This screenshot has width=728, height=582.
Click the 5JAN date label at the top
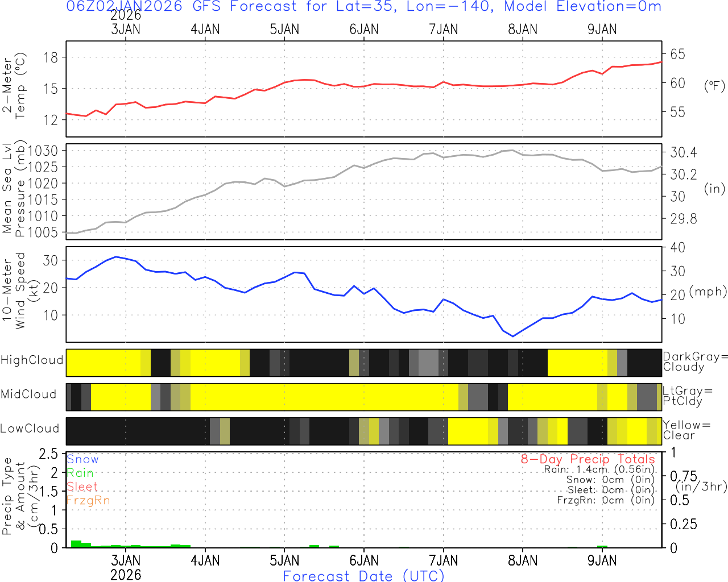point(284,30)
